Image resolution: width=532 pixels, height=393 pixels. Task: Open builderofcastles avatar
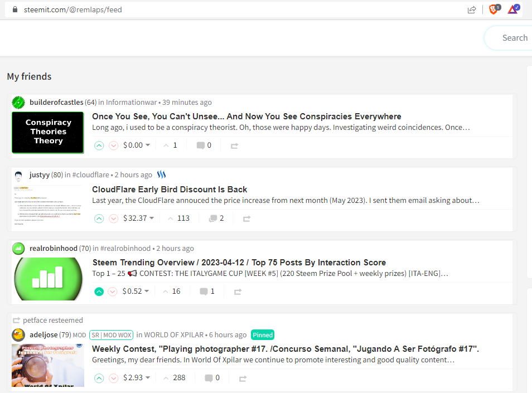18,103
